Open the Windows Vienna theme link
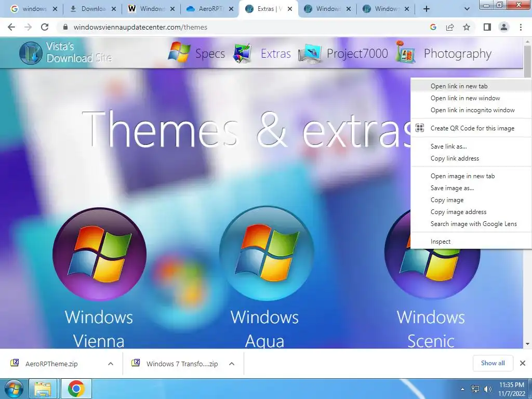This screenshot has height=399, width=532. (99, 329)
